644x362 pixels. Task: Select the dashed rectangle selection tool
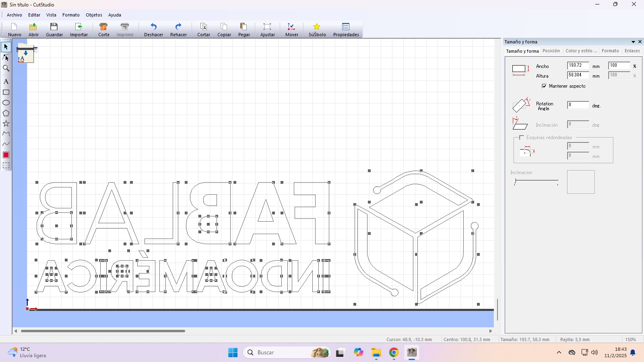(6, 165)
